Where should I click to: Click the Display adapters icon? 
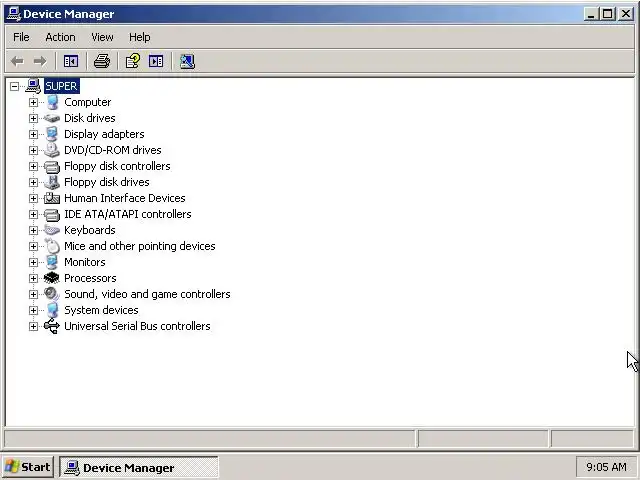point(52,134)
